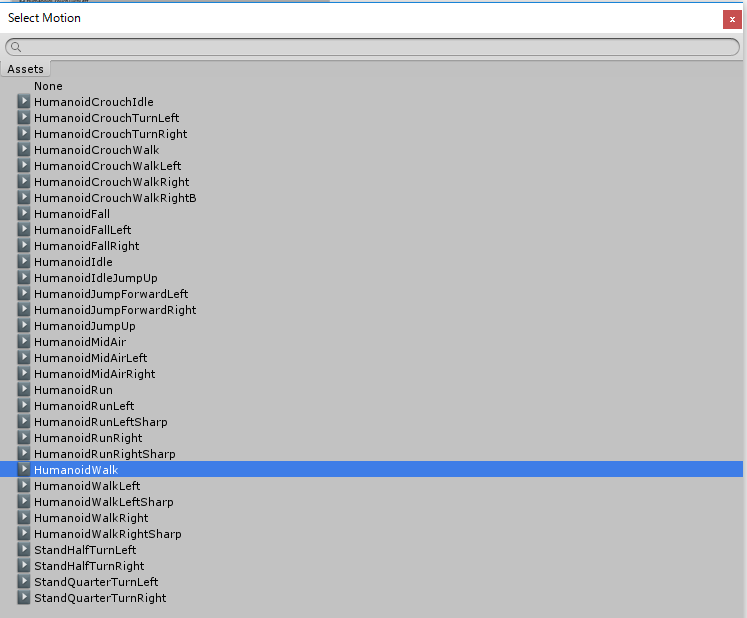This screenshot has width=747, height=618.
Task: Select HumanoidJumpForwardRight entry
Action: (x=114, y=310)
